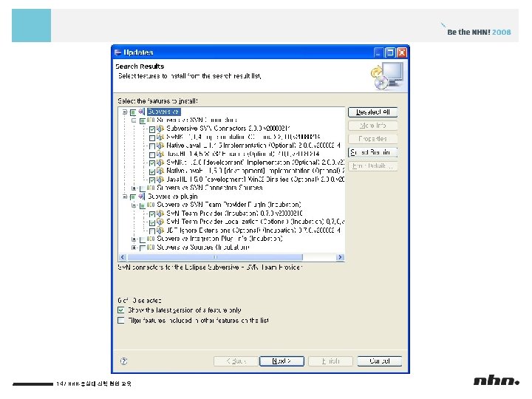Click the Deselect All button
The image size is (532, 399).
372,112
